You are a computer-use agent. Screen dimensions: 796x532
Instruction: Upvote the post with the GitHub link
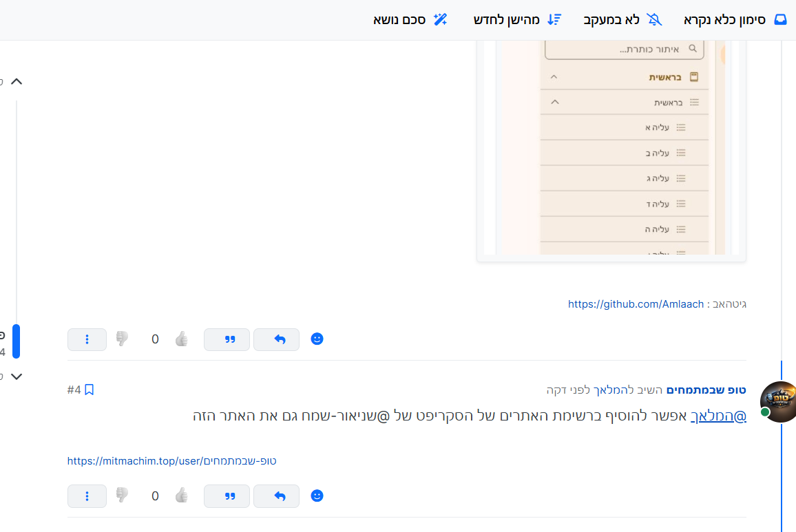pos(182,339)
